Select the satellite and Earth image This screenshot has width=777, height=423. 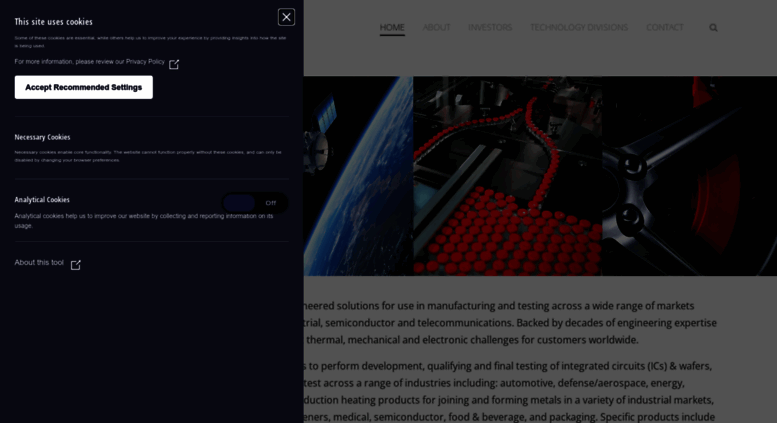point(358,176)
